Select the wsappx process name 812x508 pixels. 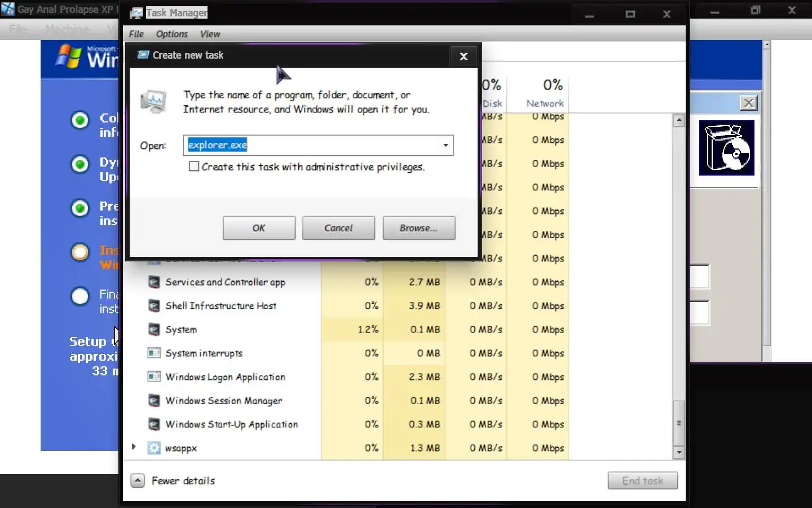181,448
